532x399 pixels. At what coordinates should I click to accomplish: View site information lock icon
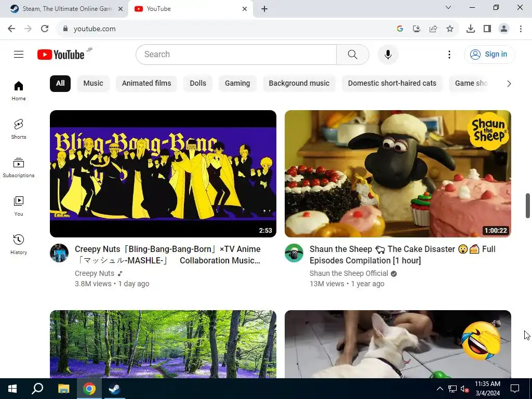click(x=65, y=29)
